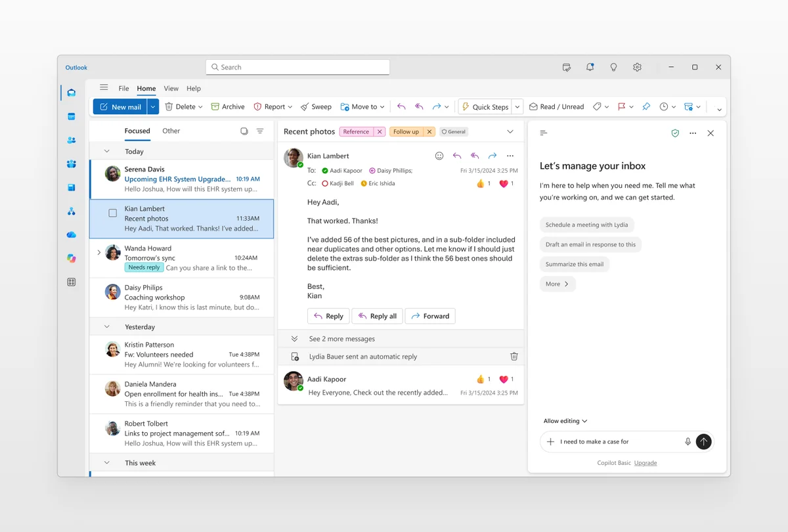This screenshot has height=532, width=788.
Task: Open Calendar in the left sidebar
Action: tap(72, 116)
